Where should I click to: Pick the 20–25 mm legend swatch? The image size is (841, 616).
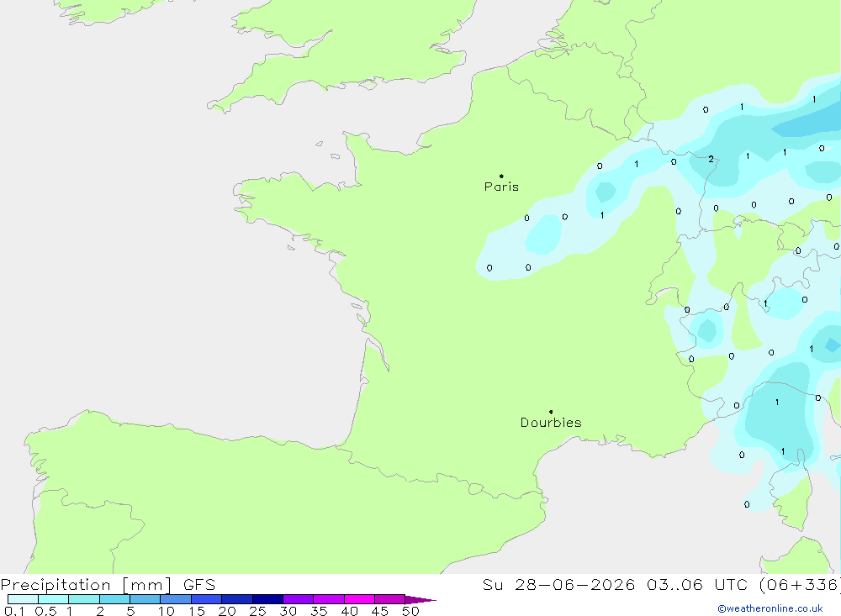(237, 599)
